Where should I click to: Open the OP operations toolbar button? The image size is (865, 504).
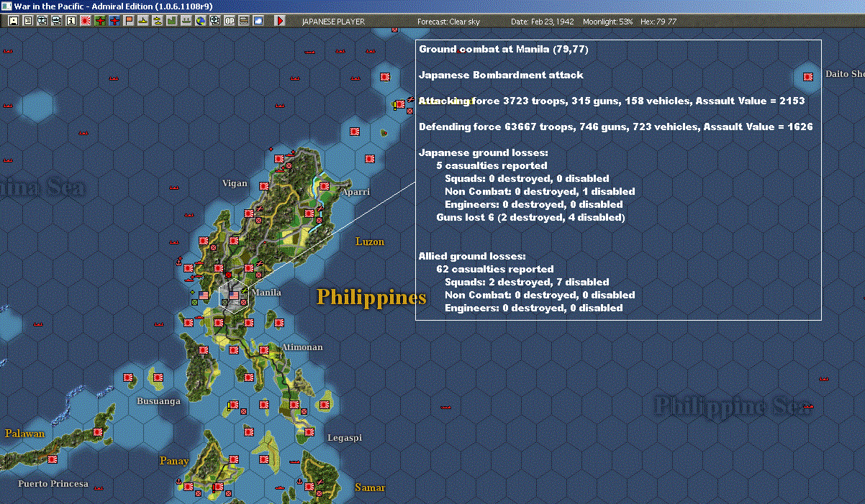[230, 21]
